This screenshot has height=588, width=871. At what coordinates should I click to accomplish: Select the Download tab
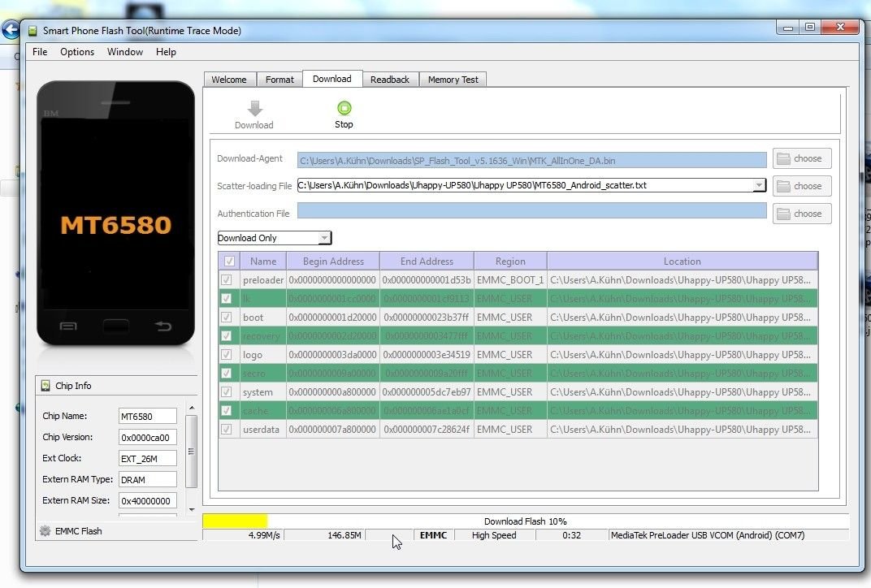click(x=332, y=79)
